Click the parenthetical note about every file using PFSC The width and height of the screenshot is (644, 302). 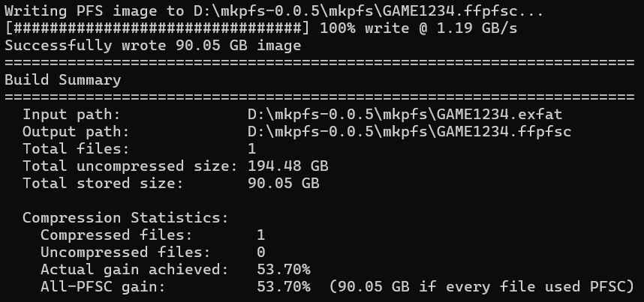point(482,286)
